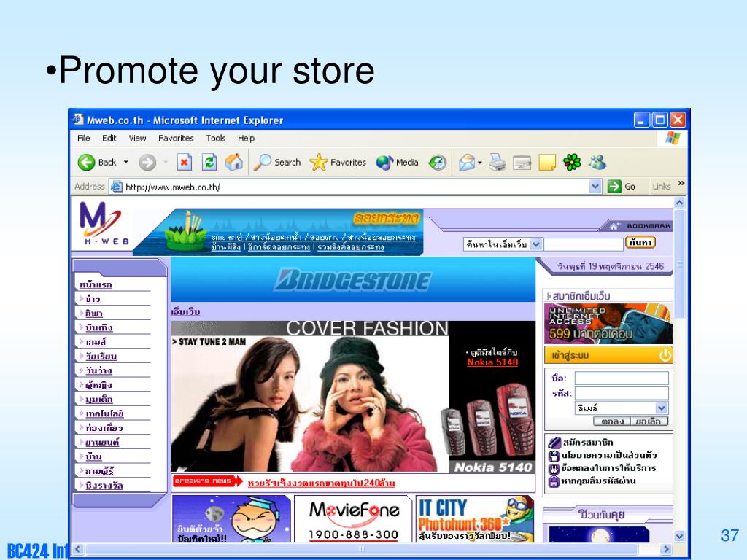Click in the รหัส password field
This screenshot has height=560, width=747.
(x=622, y=393)
